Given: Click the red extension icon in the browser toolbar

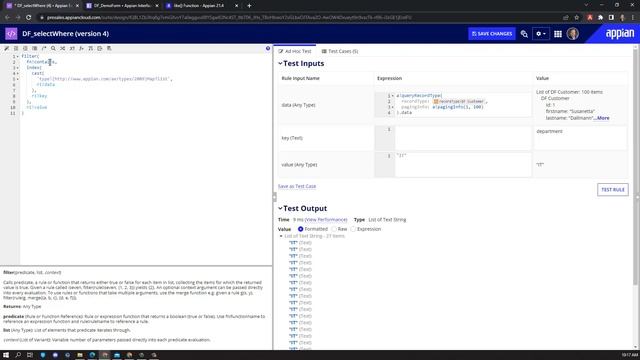Looking at the screenshot, I should point(589,18).
